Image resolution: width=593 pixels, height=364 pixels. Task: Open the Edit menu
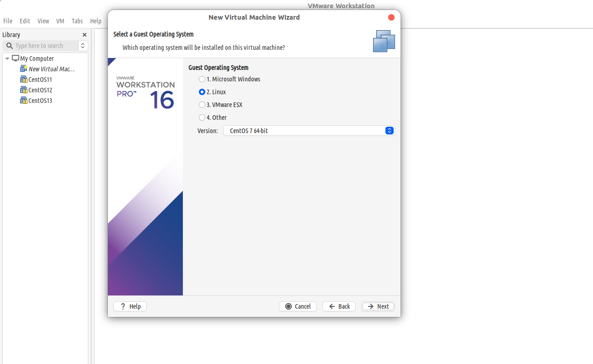[25, 21]
